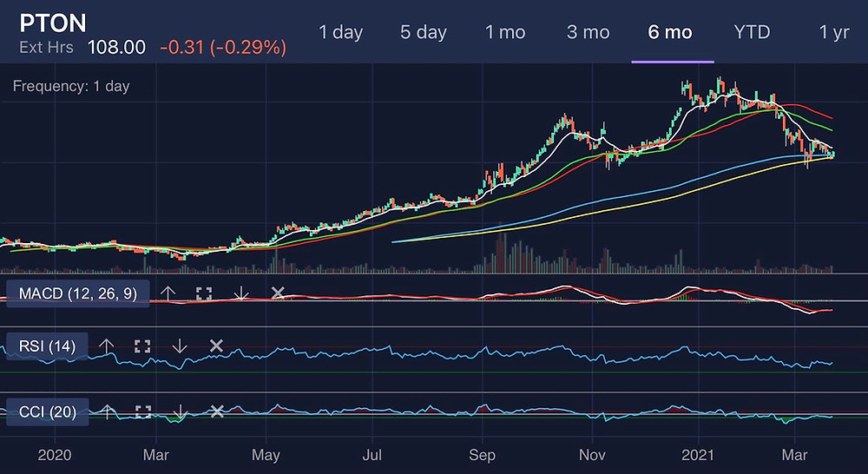
Task: Move RSI indicator down with arrow
Action: (x=180, y=346)
